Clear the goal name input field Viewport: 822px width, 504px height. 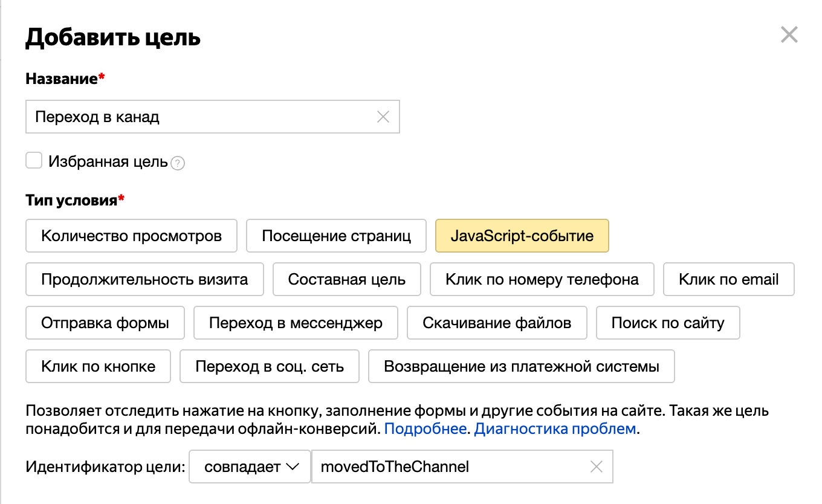383,116
